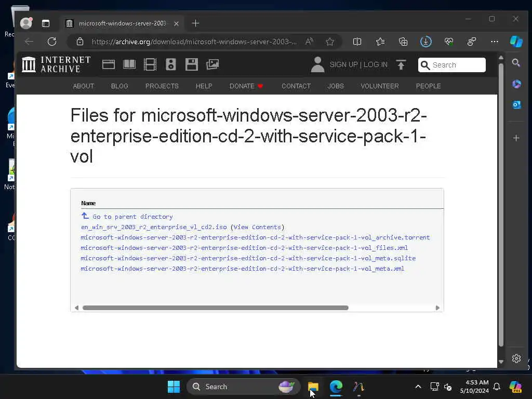
Task: Open Browser essentials heart icon
Action: pyautogui.click(x=449, y=42)
